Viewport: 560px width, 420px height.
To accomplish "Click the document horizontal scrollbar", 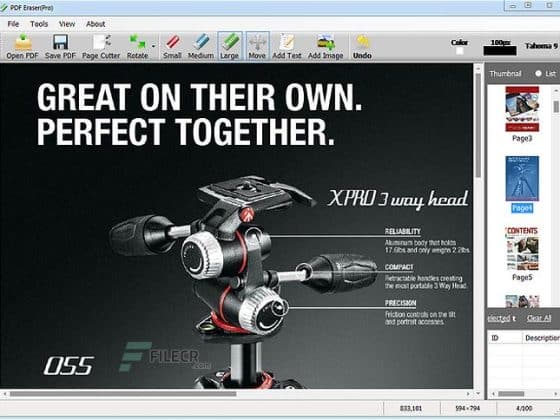I will [x=123, y=394].
